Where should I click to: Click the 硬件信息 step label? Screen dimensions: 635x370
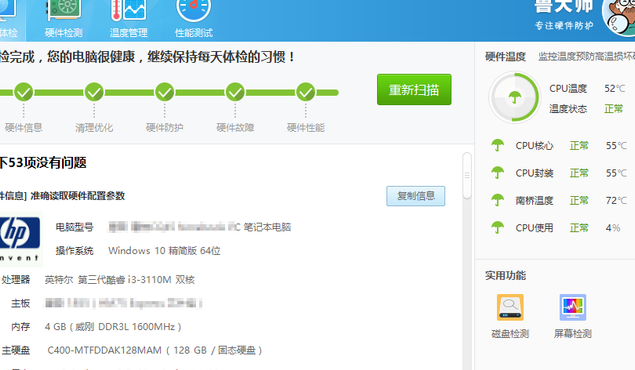pyautogui.click(x=23, y=128)
